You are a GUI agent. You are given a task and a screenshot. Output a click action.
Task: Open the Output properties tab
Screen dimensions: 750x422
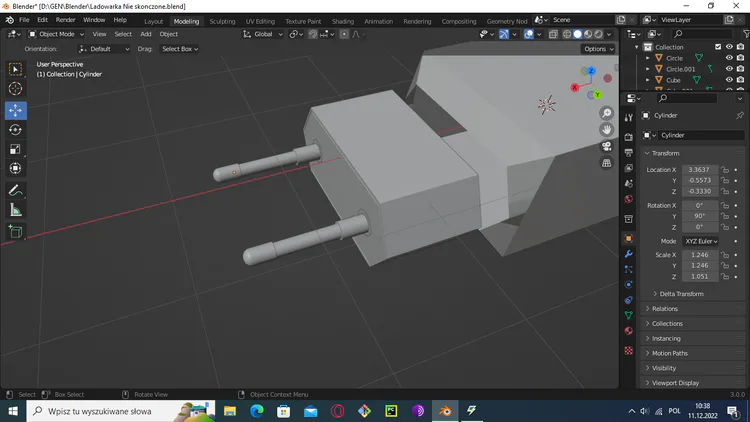coord(629,153)
